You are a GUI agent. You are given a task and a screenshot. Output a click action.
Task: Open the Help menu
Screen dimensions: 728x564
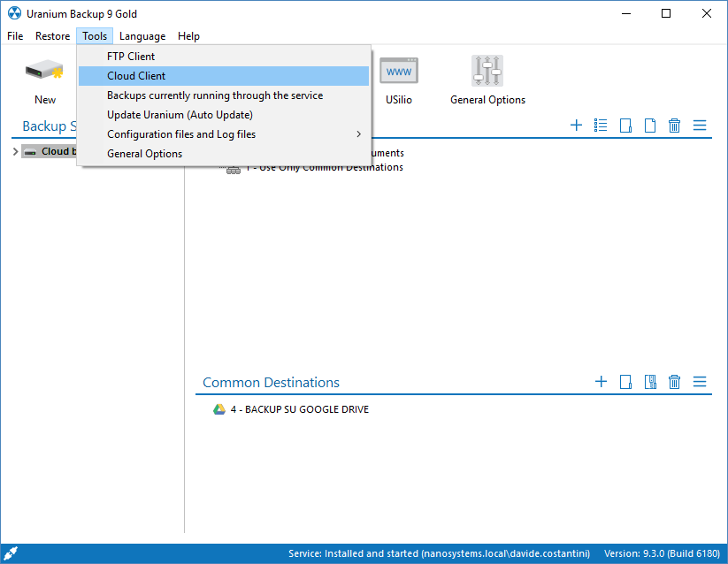(x=188, y=36)
